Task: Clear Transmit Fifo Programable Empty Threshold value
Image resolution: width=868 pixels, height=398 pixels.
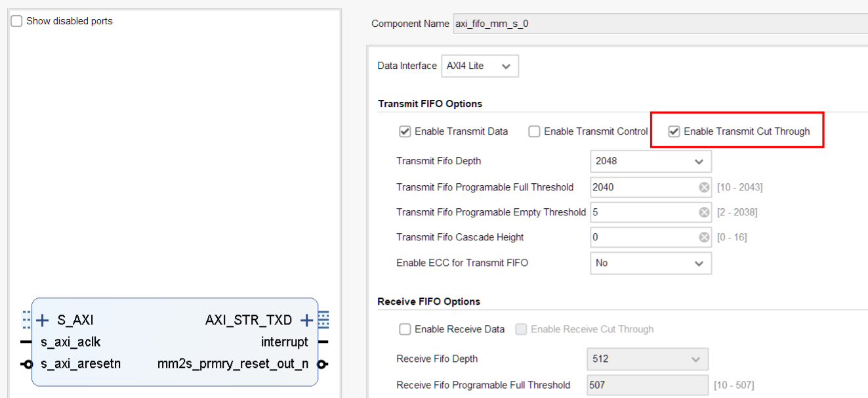Action: tap(704, 212)
